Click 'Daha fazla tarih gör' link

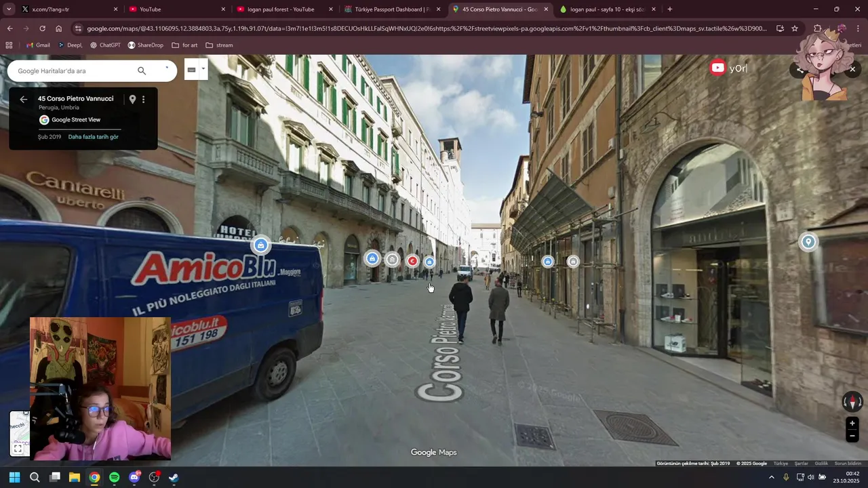click(93, 137)
